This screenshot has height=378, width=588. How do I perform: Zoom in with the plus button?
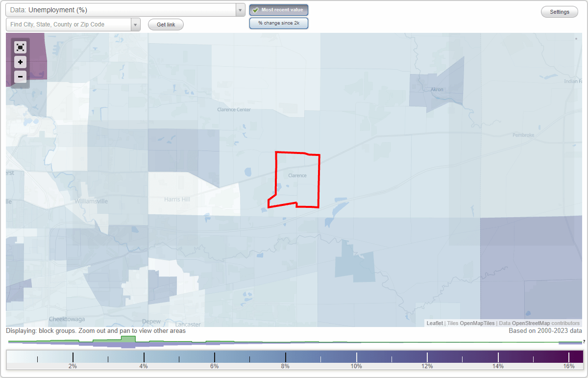click(x=20, y=62)
